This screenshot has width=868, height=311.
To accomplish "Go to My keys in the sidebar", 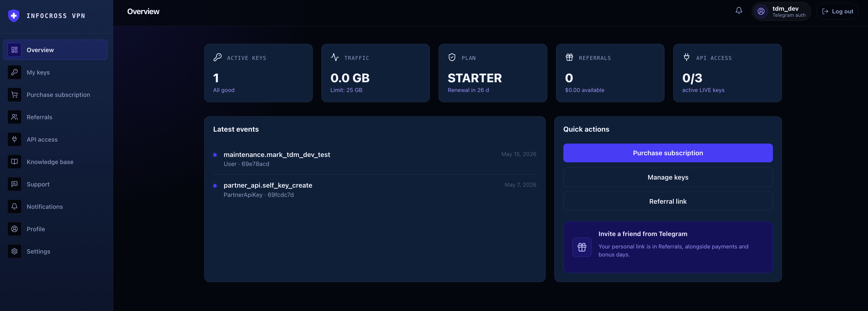I will point(55,72).
